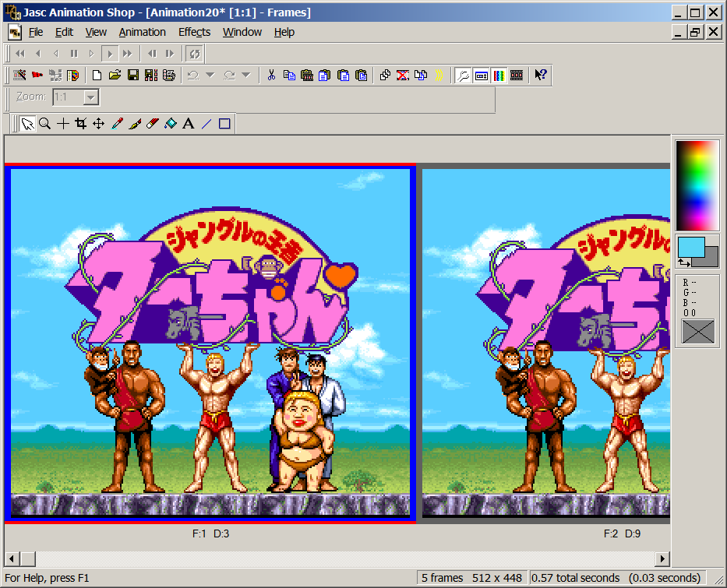The width and height of the screenshot is (727, 588).
Task: Launch the Banner Wizard red flag icon
Action: pyautogui.click(x=37, y=75)
